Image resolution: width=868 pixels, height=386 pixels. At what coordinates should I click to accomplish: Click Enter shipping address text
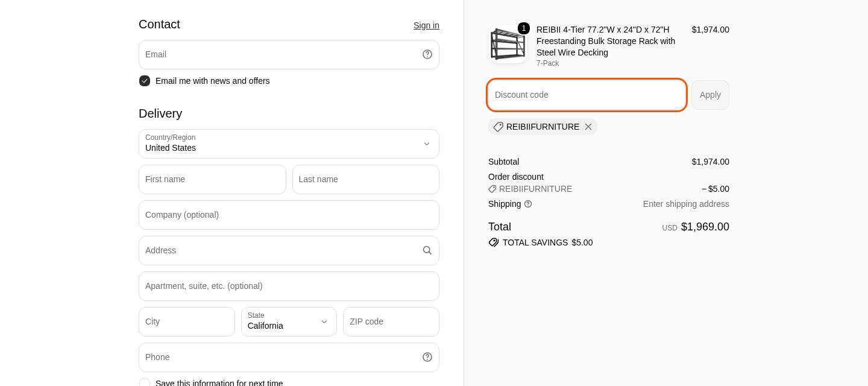tap(686, 204)
